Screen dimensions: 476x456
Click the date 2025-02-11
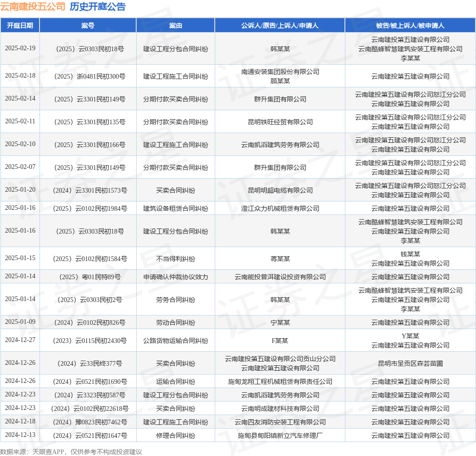coord(20,121)
